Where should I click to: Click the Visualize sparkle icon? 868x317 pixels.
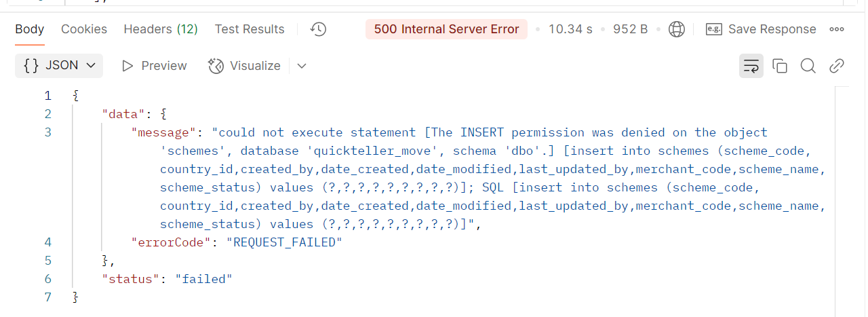[x=216, y=66]
